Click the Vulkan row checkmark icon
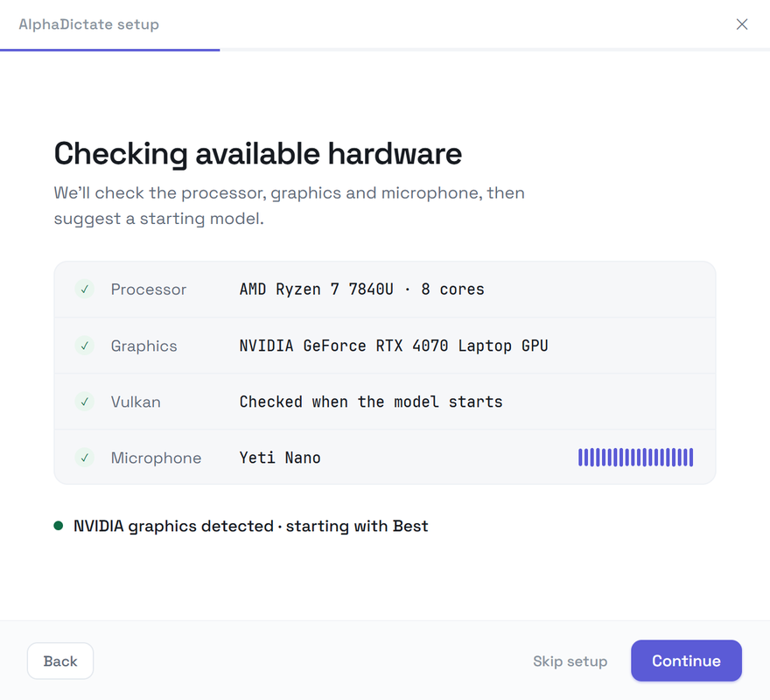Screen dimensions: 770x700 (x=85, y=402)
